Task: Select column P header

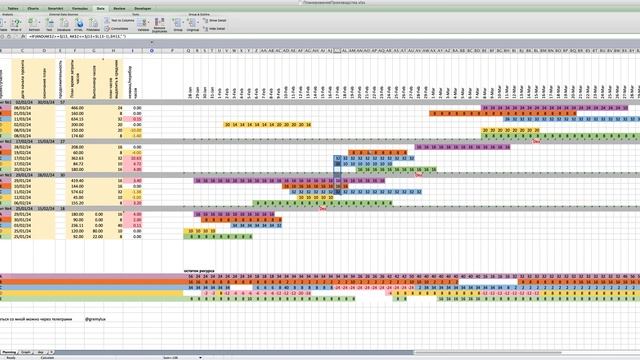Action: pos(172,51)
